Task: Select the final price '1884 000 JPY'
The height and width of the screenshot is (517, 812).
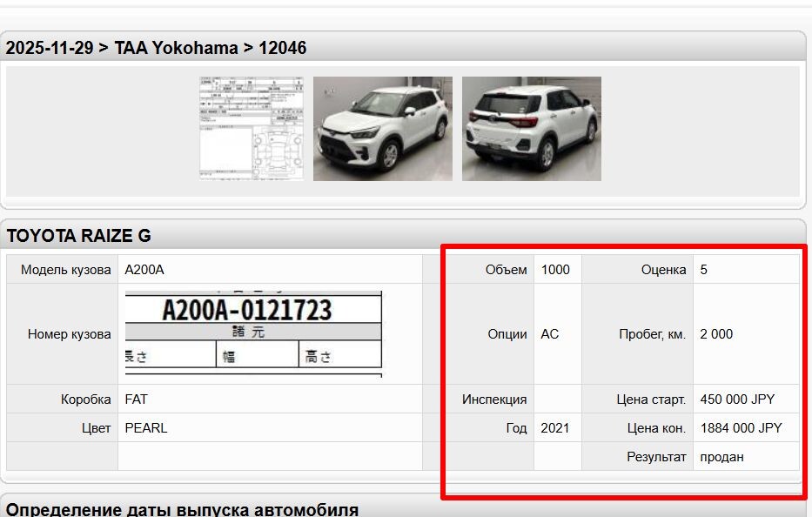Action: tap(741, 428)
